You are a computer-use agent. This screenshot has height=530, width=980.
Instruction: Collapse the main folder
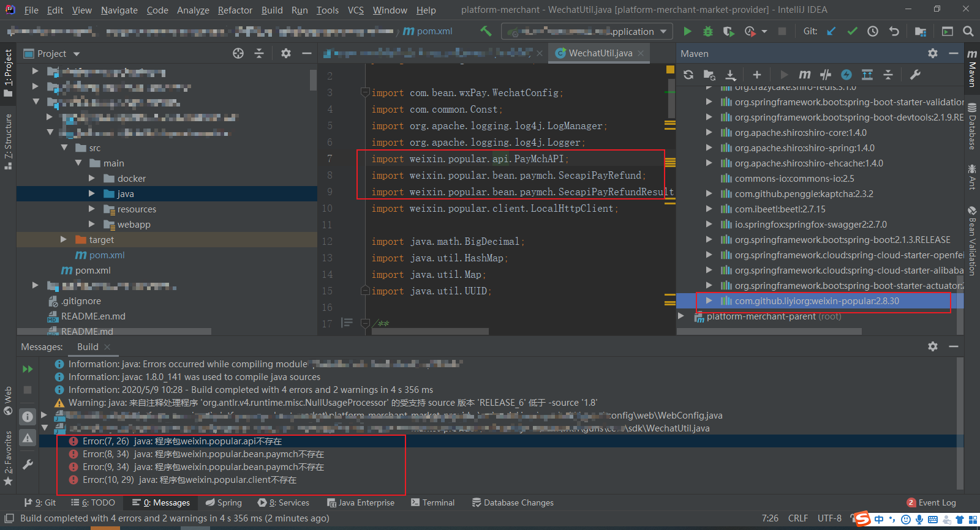pos(78,163)
